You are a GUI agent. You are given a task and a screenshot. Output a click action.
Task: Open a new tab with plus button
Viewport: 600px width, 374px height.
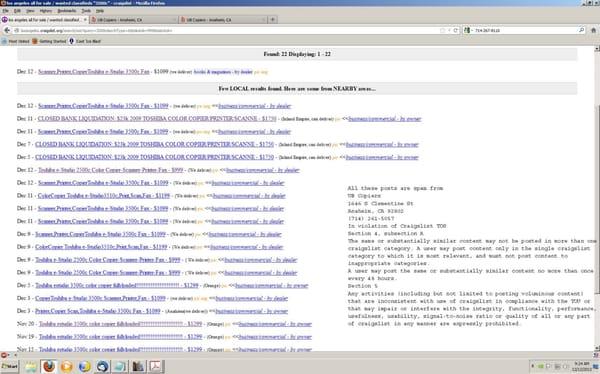272,19
